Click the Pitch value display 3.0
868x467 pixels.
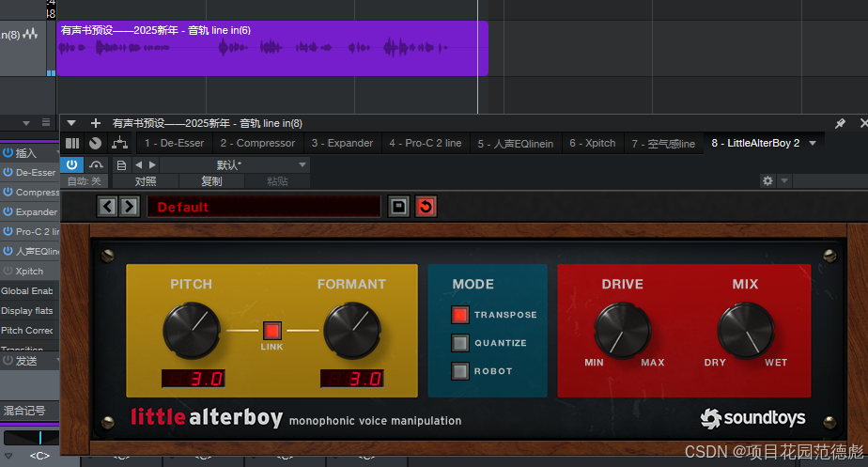pos(194,379)
